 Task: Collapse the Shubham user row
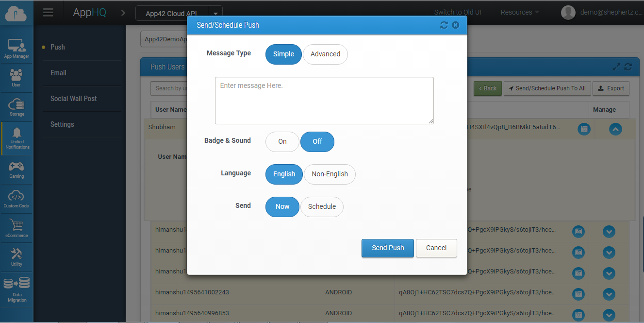[615, 129]
